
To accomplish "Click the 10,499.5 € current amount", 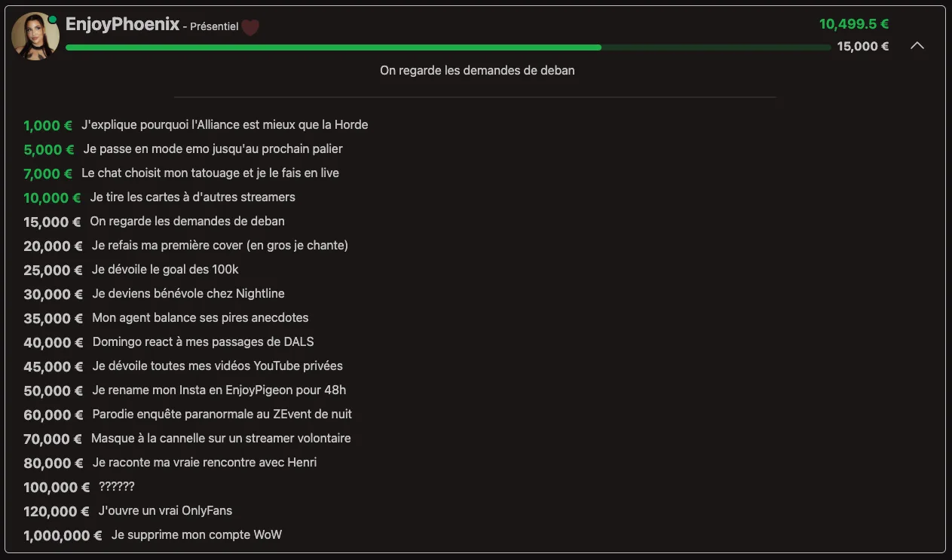I will (854, 24).
